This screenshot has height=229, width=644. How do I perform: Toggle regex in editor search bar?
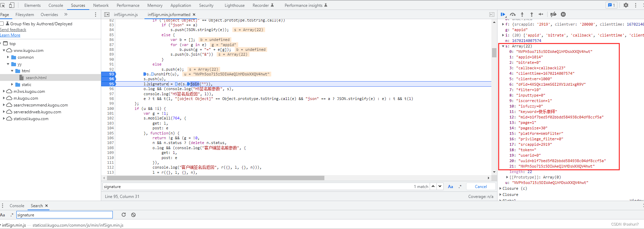point(460,187)
